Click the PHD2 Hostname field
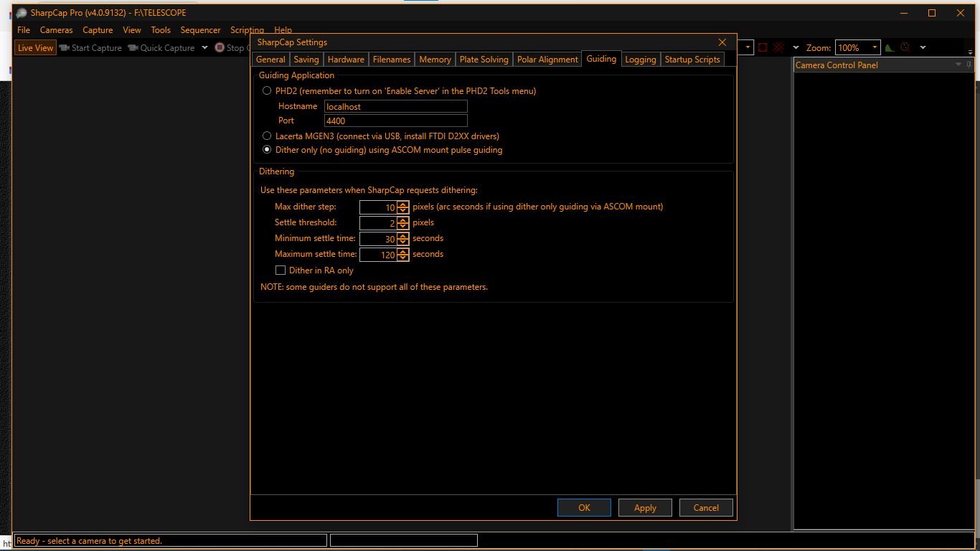Screen dimensions: 980x551 click(x=395, y=106)
